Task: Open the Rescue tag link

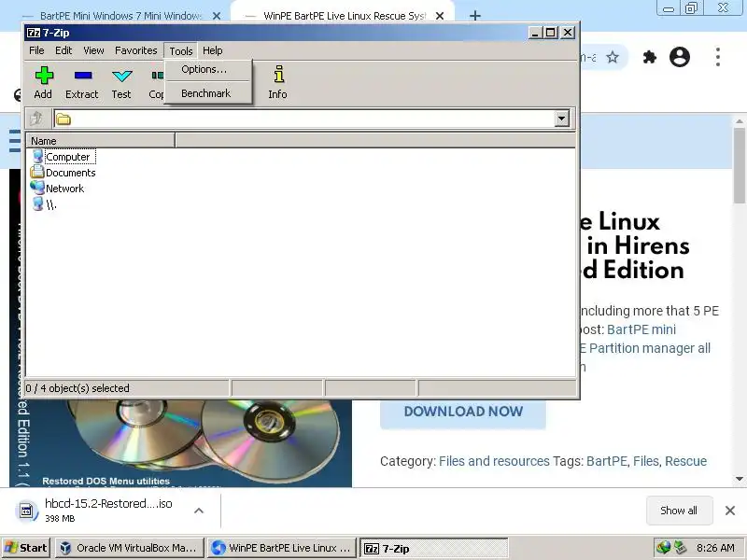Action: (685, 461)
